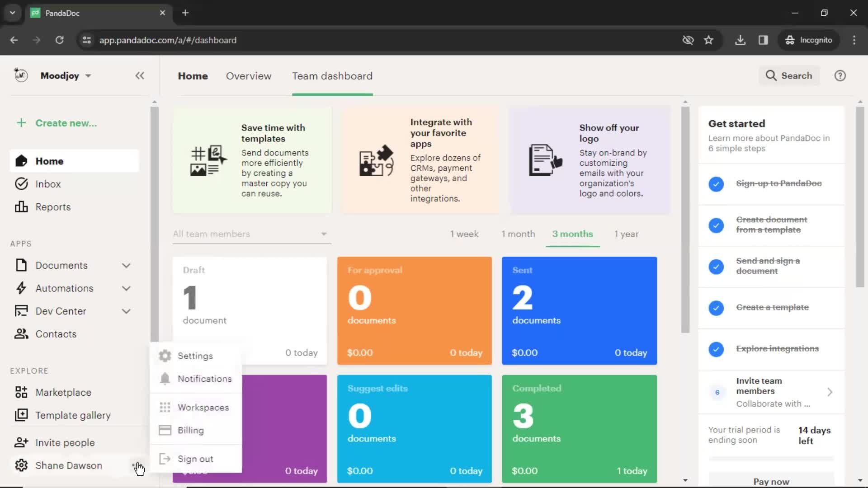Click the Contacts sidebar icon
868x488 pixels.
(x=21, y=333)
